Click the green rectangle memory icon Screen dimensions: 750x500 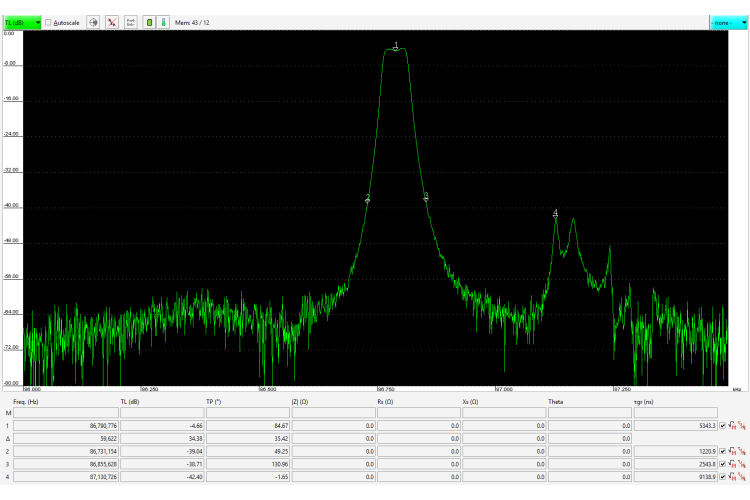click(149, 22)
